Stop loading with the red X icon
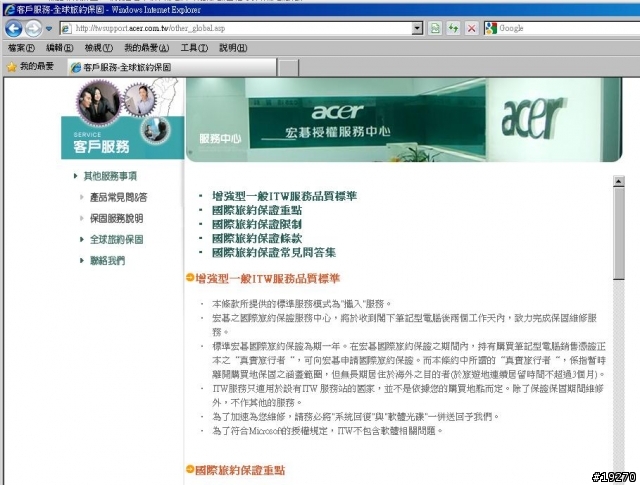The width and height of the screenshot is (640, 485). pyautogui.click(x=471, y=28)
